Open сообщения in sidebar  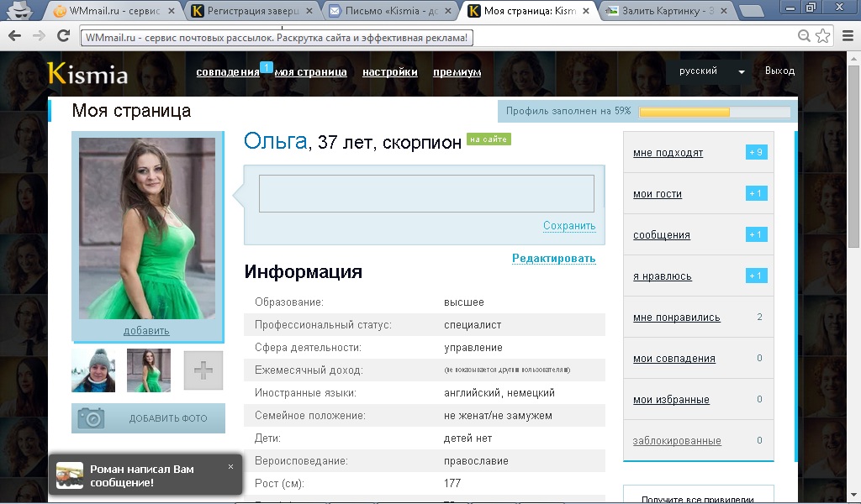pyautogui.click(x=662, y=235)
